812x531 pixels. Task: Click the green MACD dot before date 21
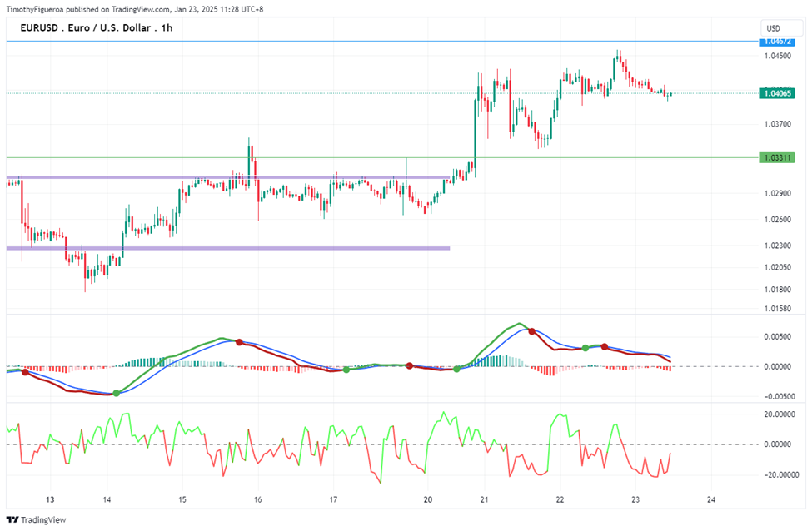(456, 369)
